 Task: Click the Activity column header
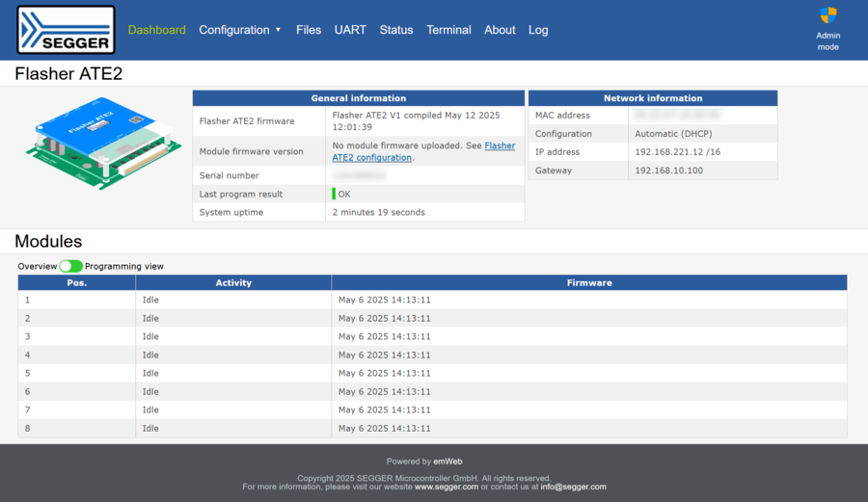[233, 282]
